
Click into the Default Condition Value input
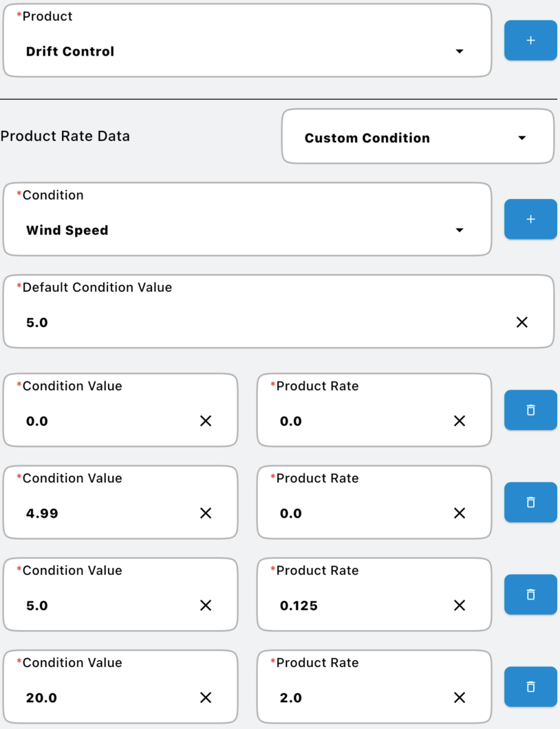coord(261,322)
